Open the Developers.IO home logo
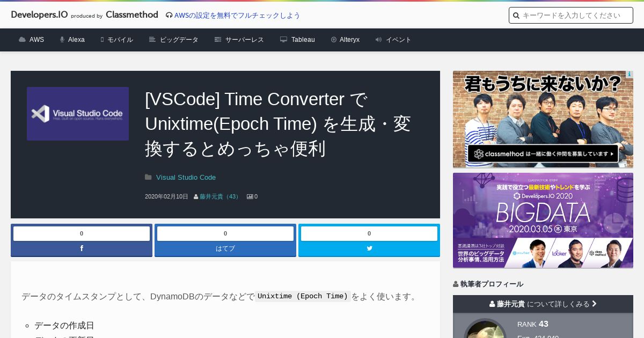644x338 pixels. coord(40,15)
